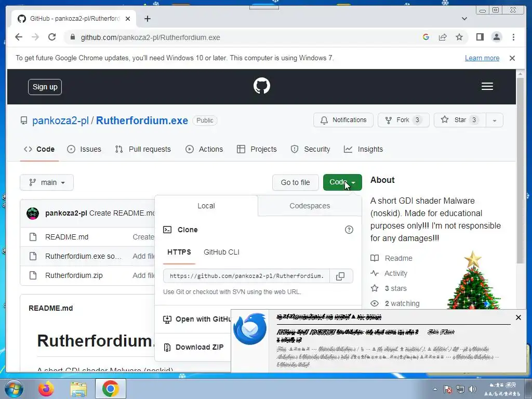Close the GitHub browser tab

pyautogui.click(x=128, y=19)
